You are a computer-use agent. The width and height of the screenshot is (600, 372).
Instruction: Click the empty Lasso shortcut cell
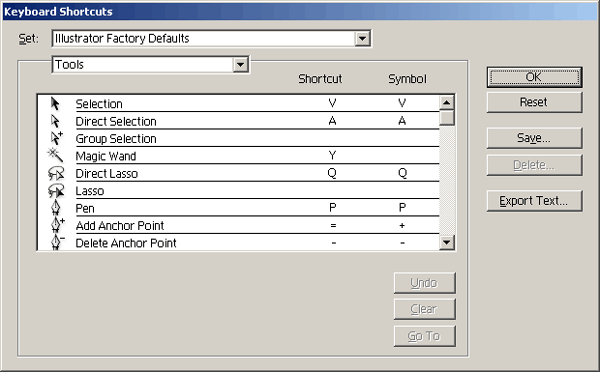coord(332,191)
